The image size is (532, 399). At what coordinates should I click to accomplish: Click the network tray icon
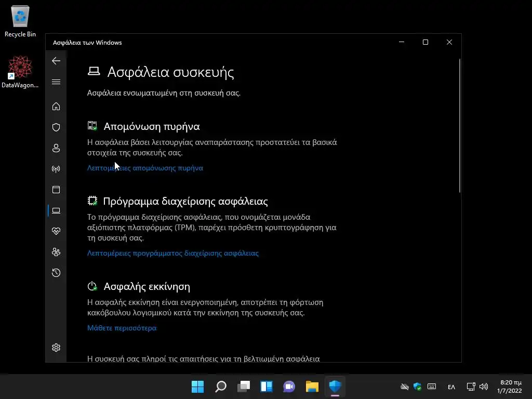tap(471, 387)
